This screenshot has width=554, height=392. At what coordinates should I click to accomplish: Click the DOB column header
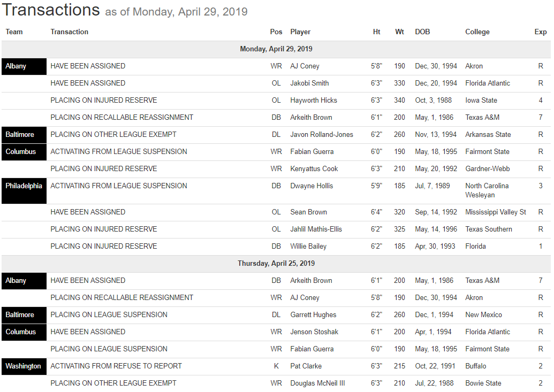coord(422,32)
